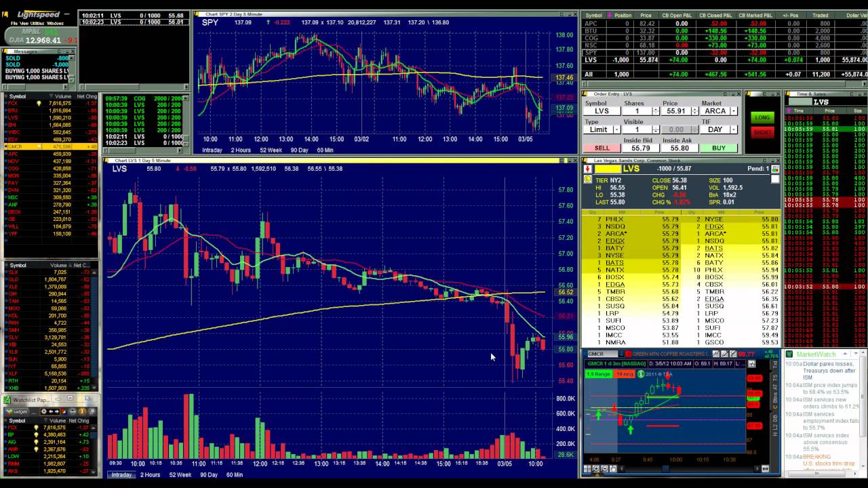
Task: Select 2 Hours tab on SPY chart
Action: tap(241, 150)
